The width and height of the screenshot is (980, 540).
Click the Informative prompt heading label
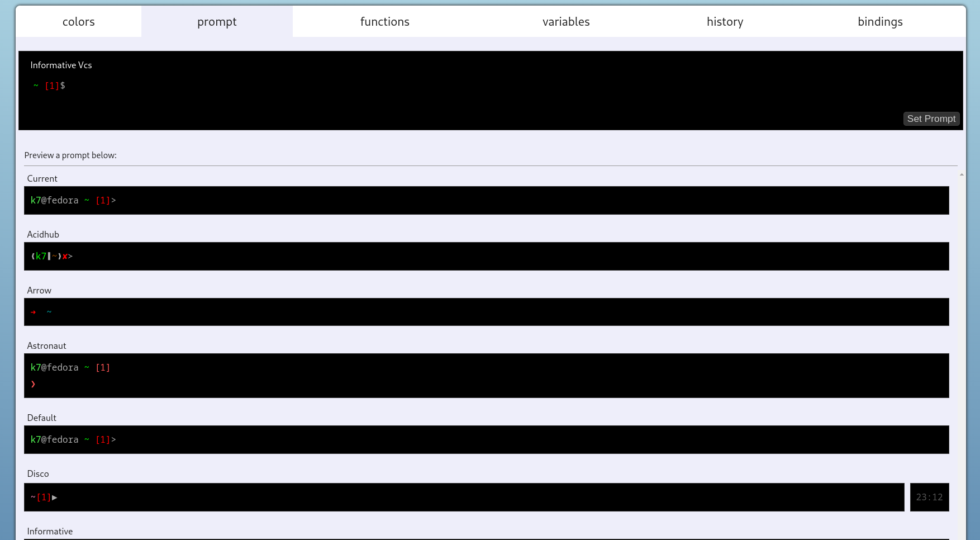pyautogui.click(x=50, y=531)
